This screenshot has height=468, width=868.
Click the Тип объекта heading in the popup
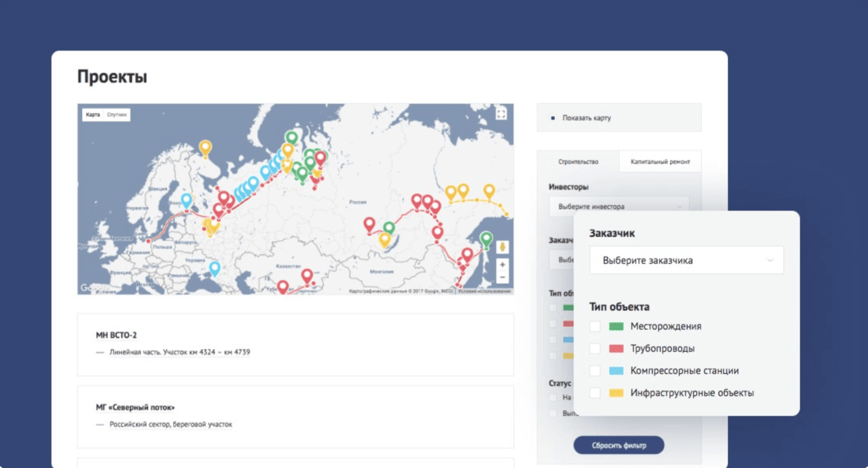point(619,307)
